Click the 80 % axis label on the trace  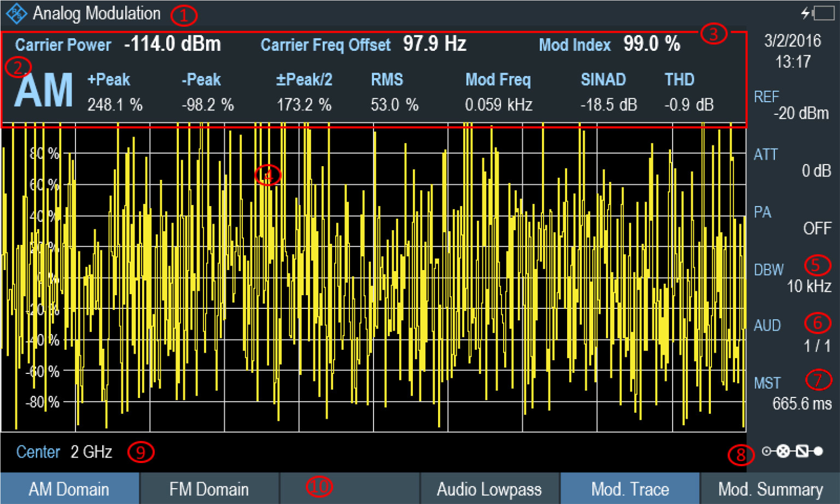pos(45,154)
